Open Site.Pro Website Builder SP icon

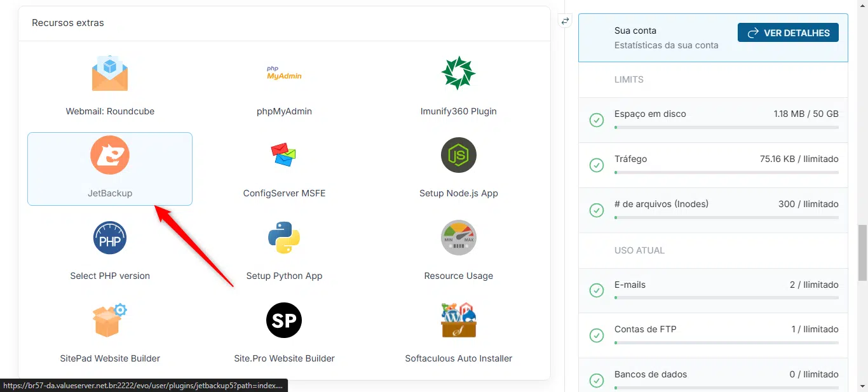point(284,320)
